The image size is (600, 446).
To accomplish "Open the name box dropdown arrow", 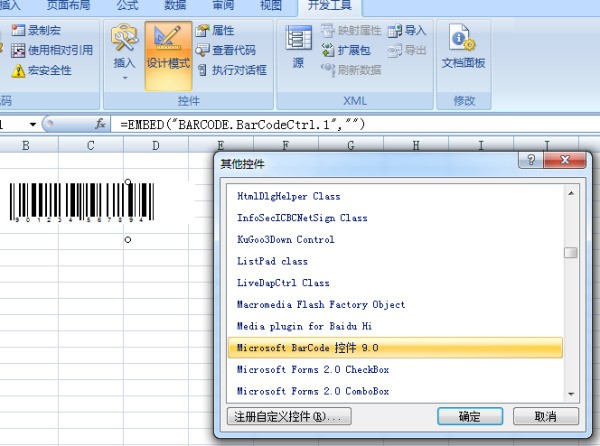I will click(33, 124).
